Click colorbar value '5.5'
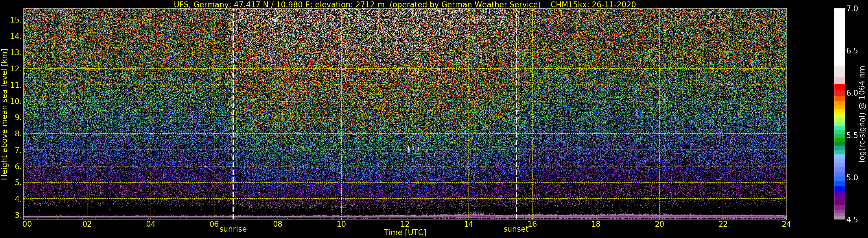Screen dimensions: 868x238 (852, 135)
